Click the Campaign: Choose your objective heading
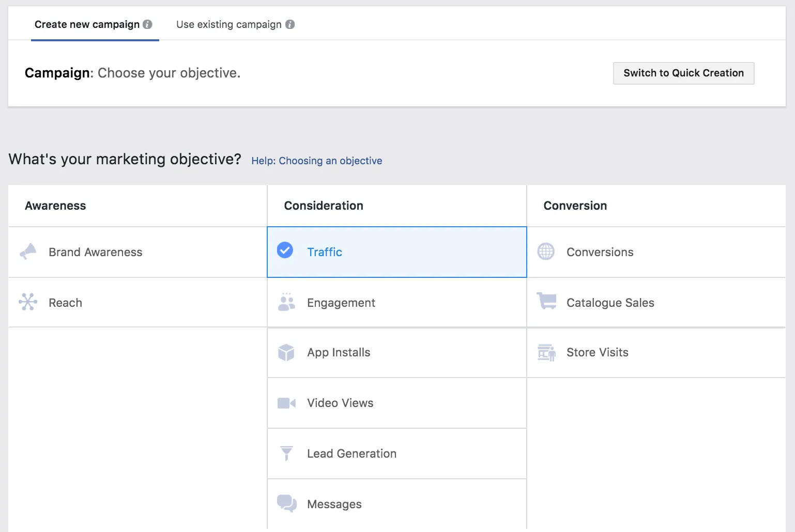The width and height of the screenshot is (795, 532). pyautogui.click(x=132, y=73)
